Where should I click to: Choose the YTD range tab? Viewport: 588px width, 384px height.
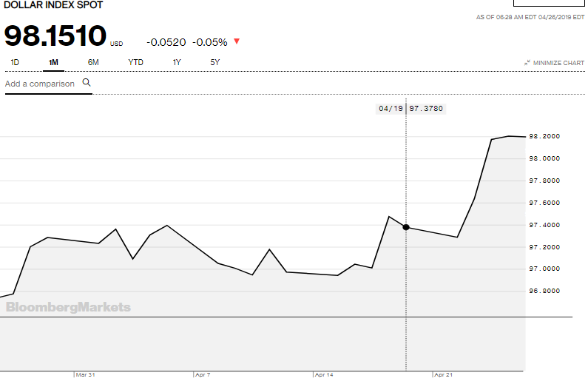[135, 62]
